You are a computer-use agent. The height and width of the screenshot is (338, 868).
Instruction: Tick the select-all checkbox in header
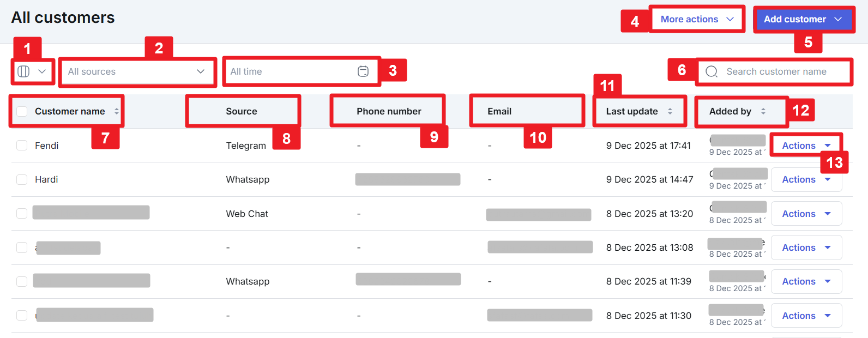point(22,111)
